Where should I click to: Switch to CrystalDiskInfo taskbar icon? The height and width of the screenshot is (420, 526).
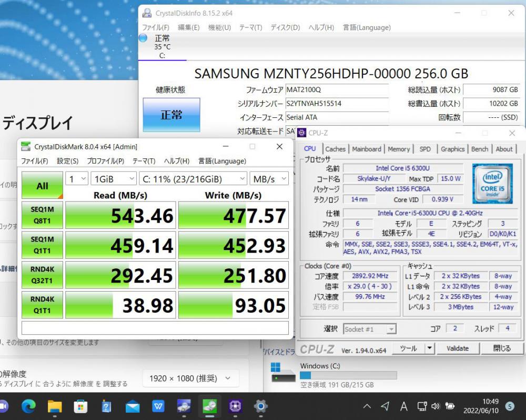[x=184, y=406]
